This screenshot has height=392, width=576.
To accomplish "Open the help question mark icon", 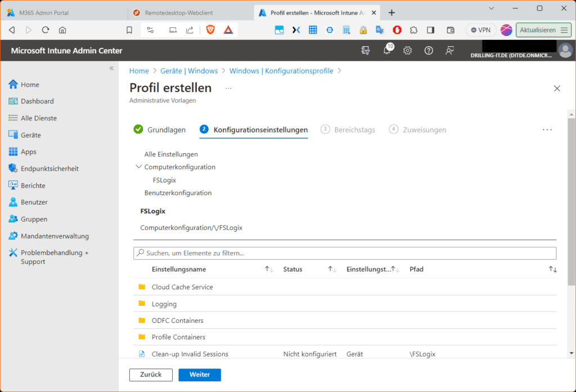I will pyautogui.click(x=428, y=50).
